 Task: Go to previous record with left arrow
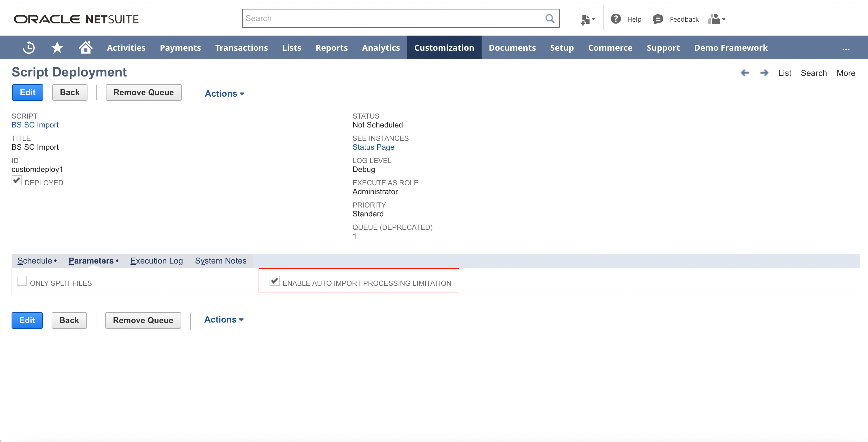click(745, 73)
